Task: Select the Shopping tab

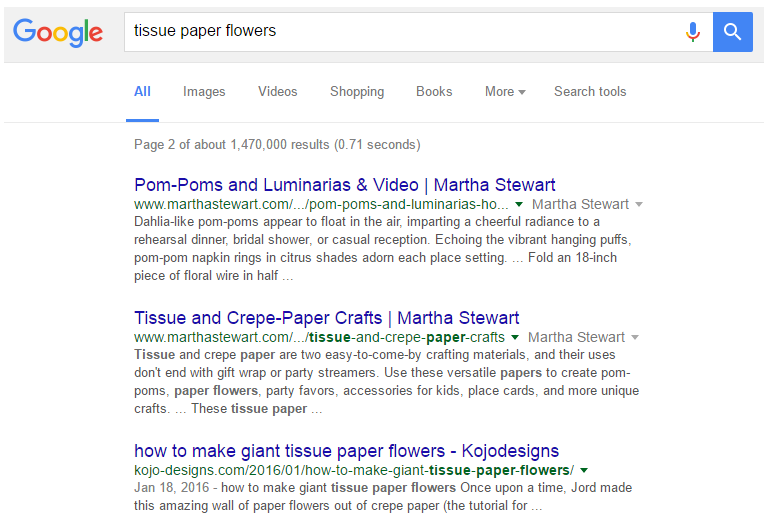Action: click(x=357, y=91)
